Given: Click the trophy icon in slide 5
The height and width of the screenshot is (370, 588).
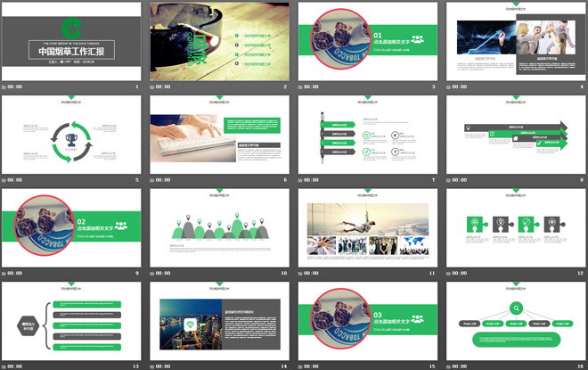Looking at the screenshot, I should [70, 140].
